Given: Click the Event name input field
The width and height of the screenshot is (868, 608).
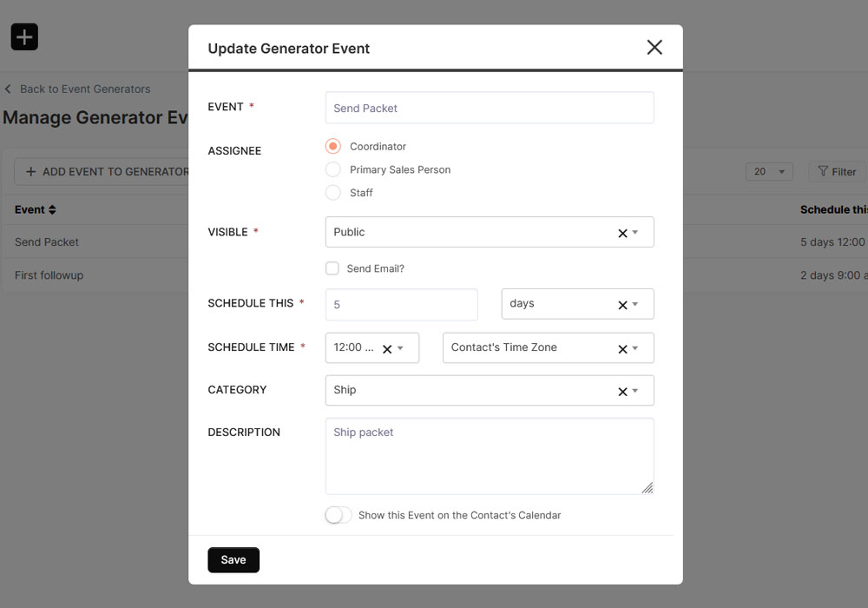Looking at the screenshot, I should (x=489, y=109).
